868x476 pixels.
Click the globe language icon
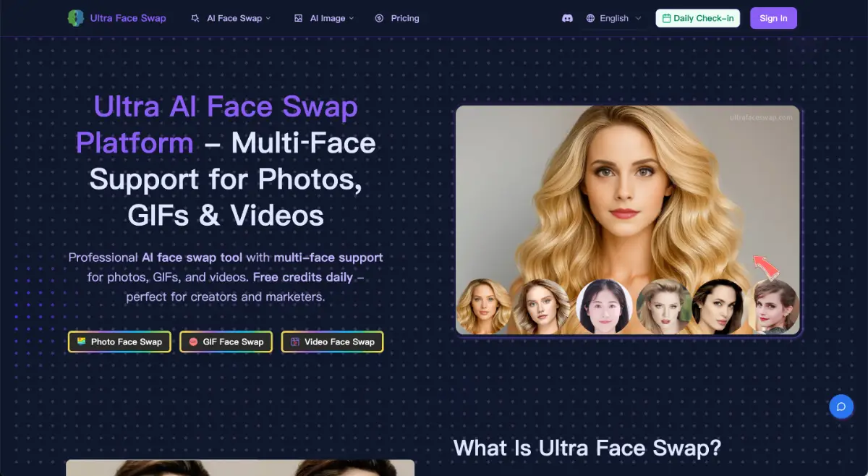click(589, 17)
